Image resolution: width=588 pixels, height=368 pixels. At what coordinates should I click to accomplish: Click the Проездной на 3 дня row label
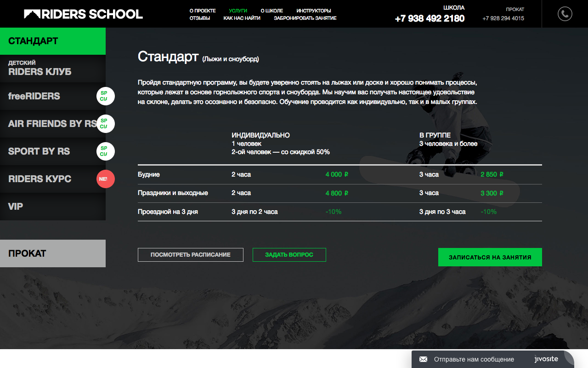point(168,212)
